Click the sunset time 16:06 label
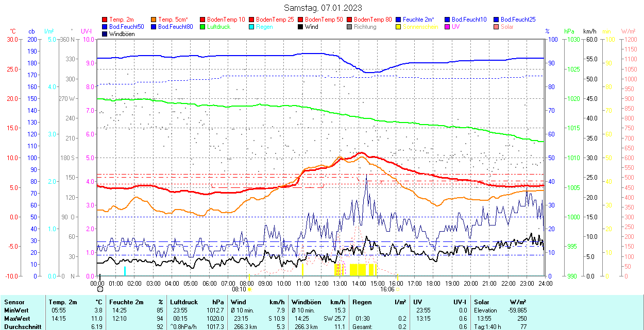 point(387,289)
